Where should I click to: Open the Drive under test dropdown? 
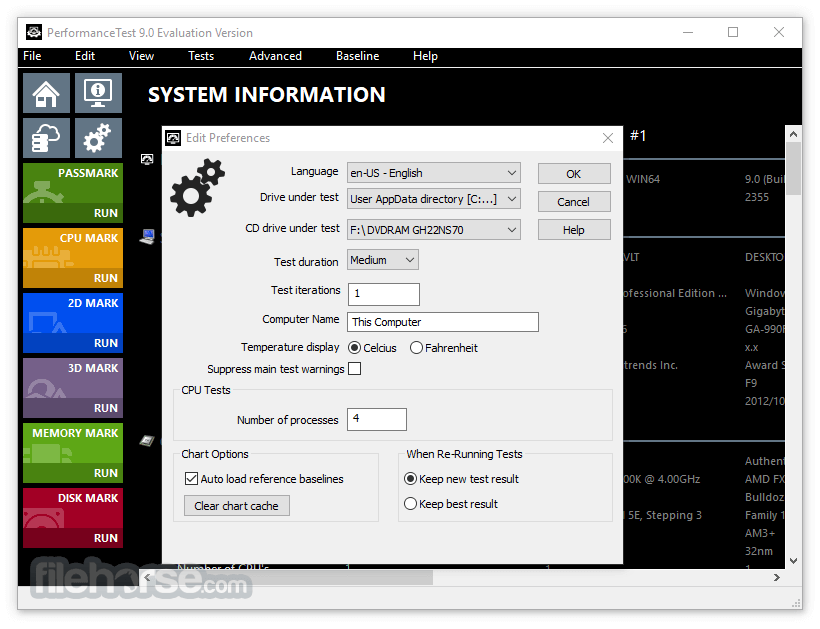(434, 199)
